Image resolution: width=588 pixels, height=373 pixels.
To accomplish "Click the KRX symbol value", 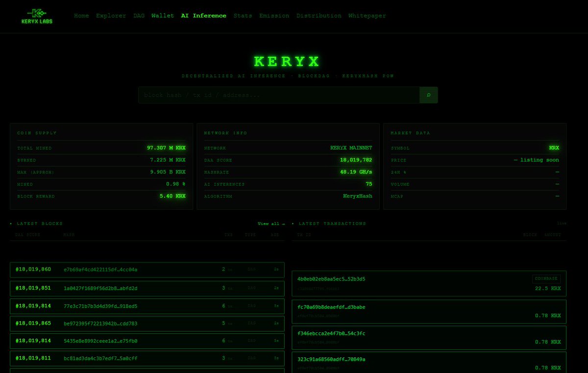I will click(554, 148).
